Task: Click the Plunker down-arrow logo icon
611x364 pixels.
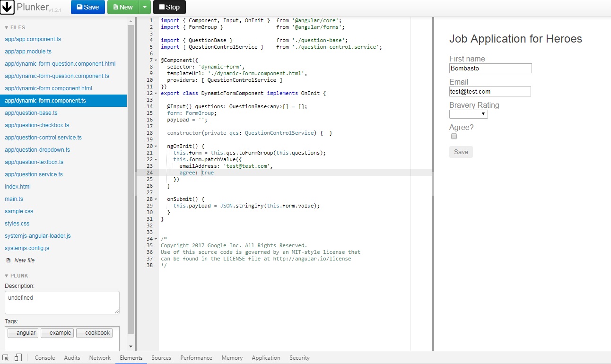Action: tap(7, 8)
